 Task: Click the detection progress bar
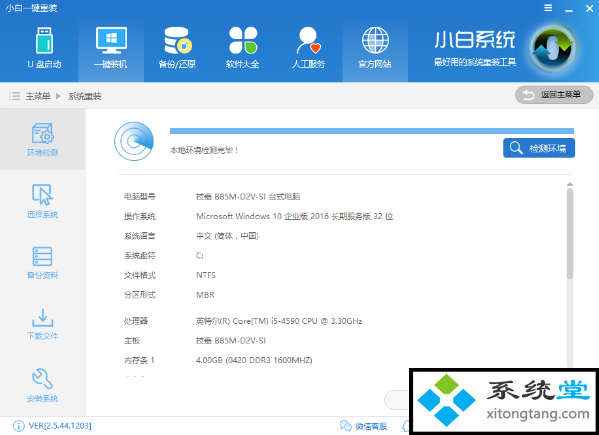click(x=372, y=131)
